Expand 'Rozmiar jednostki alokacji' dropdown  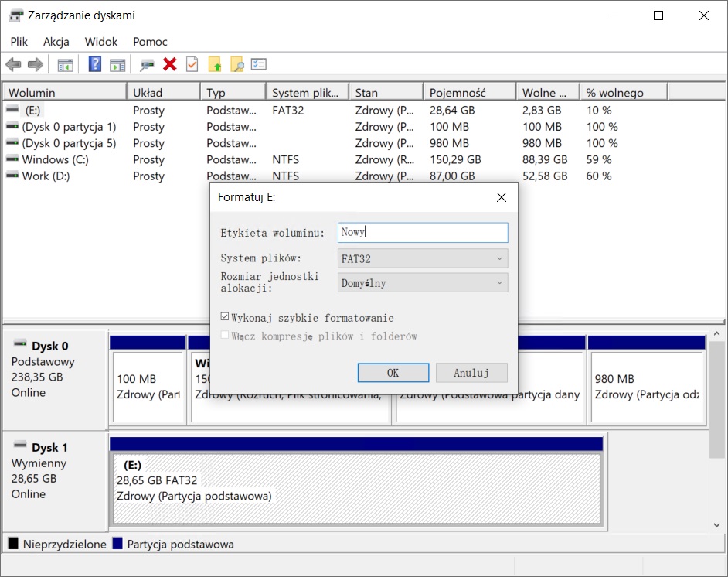(x=423, y=283)
